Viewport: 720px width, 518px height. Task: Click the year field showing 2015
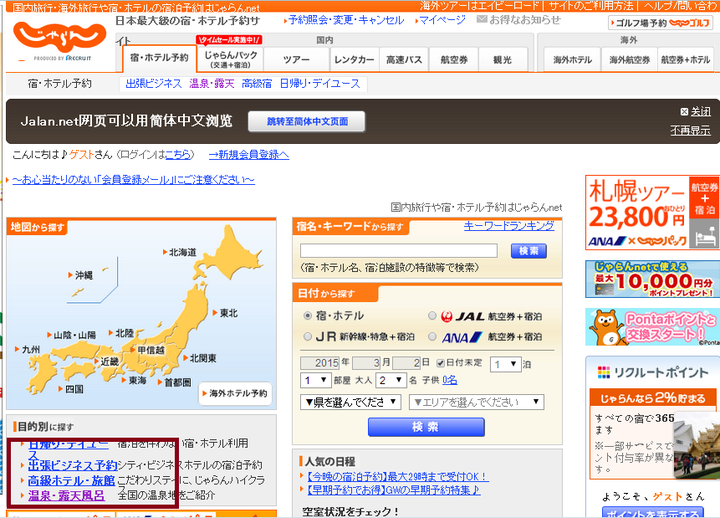pyautogui.click(x=320, y=363)
